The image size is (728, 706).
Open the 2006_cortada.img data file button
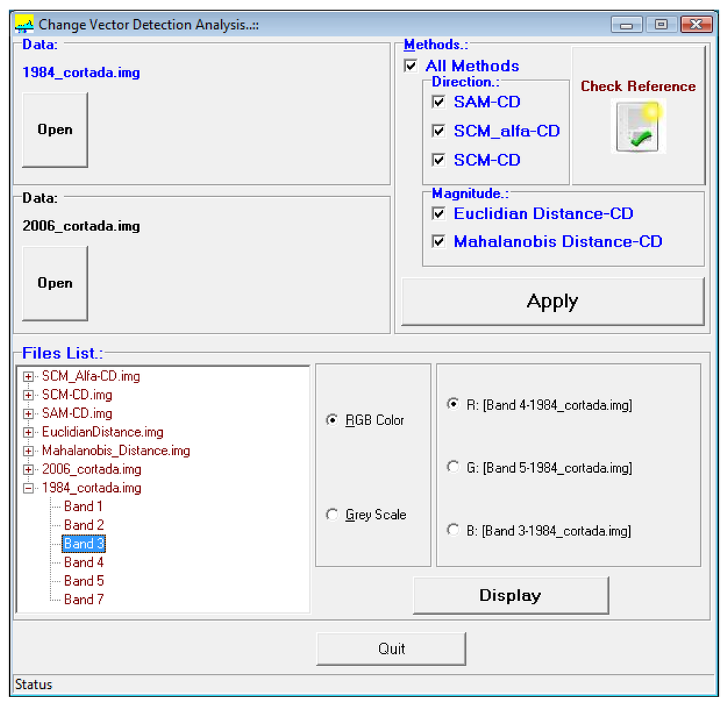tap(55, 283)
